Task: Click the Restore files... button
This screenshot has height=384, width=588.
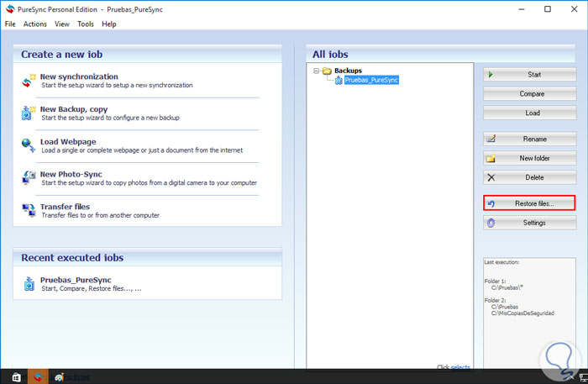Action: pyautogui.click(x=529, y=203)
